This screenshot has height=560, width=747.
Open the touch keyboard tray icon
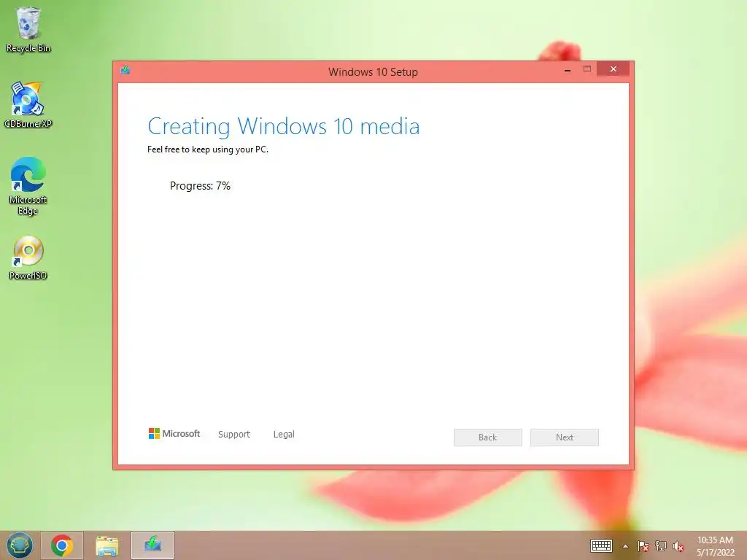point(601,545)
